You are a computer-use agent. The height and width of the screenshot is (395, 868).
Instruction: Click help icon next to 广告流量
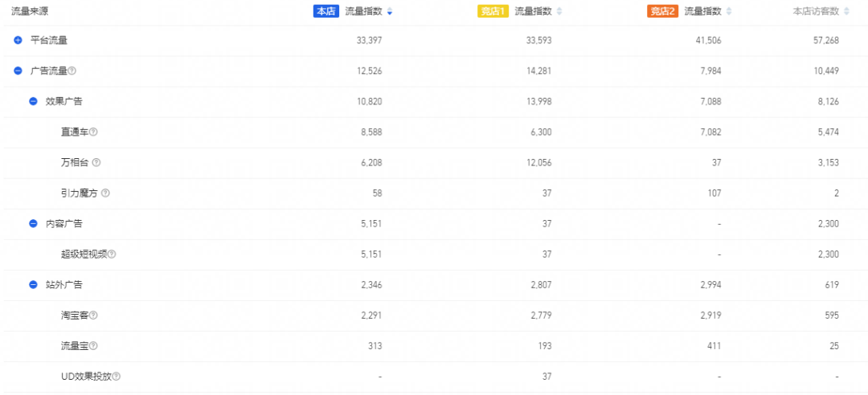point(72,71)
